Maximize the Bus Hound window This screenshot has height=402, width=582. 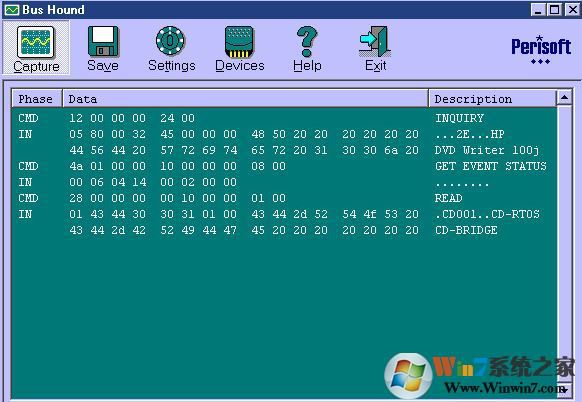coord(554,10)
